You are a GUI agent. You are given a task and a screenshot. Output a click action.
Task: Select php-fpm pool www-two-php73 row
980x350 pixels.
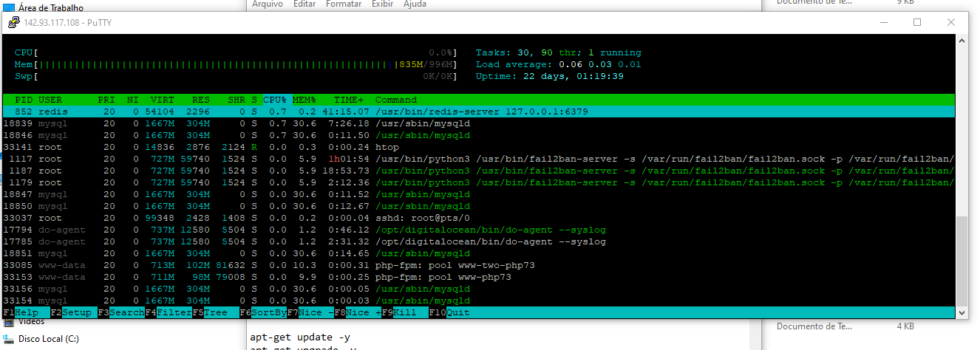(x=479, y=265)
